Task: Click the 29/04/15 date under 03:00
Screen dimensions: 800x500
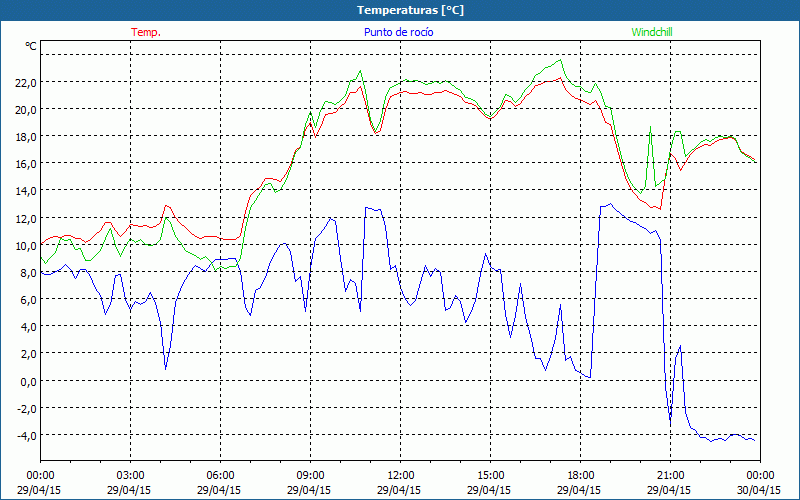Action: 129,490
